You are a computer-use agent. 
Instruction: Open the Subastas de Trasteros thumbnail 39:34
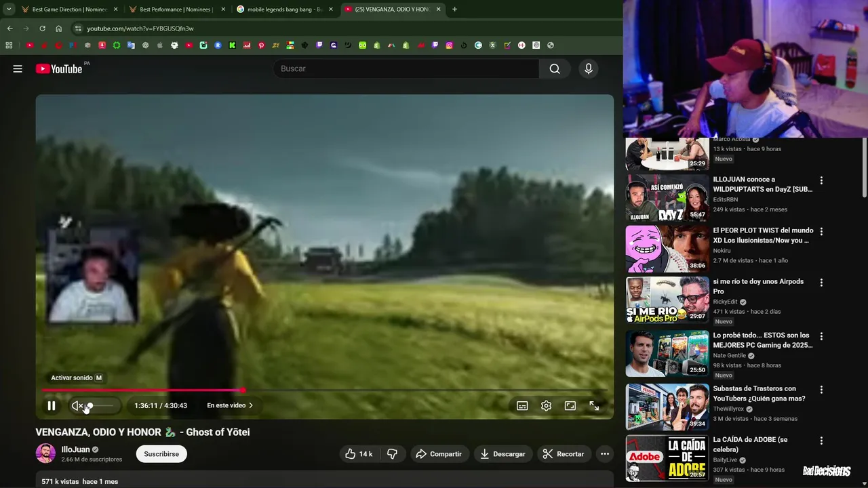(667, 407)
